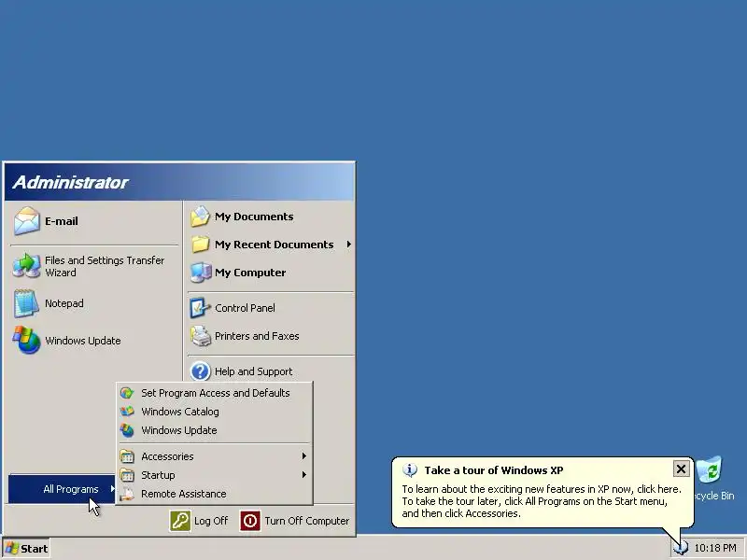Expand the Accessories submenu arrow

[304, 456]
